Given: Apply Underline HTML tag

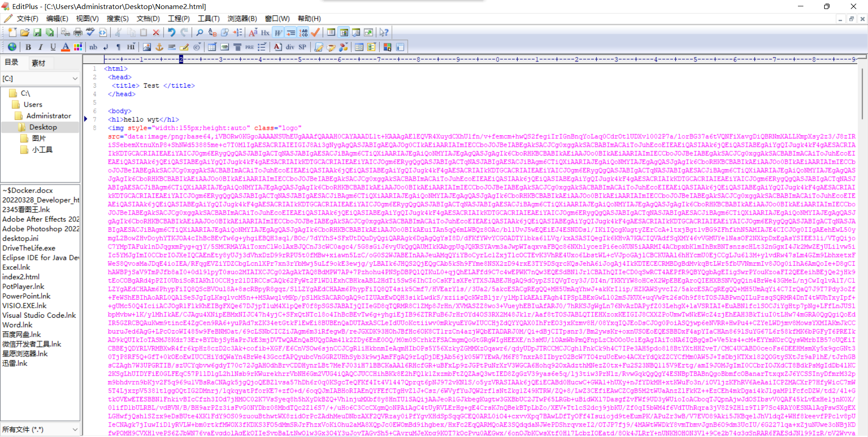Looking at the screenshot, I should click(x=53, y=47).
